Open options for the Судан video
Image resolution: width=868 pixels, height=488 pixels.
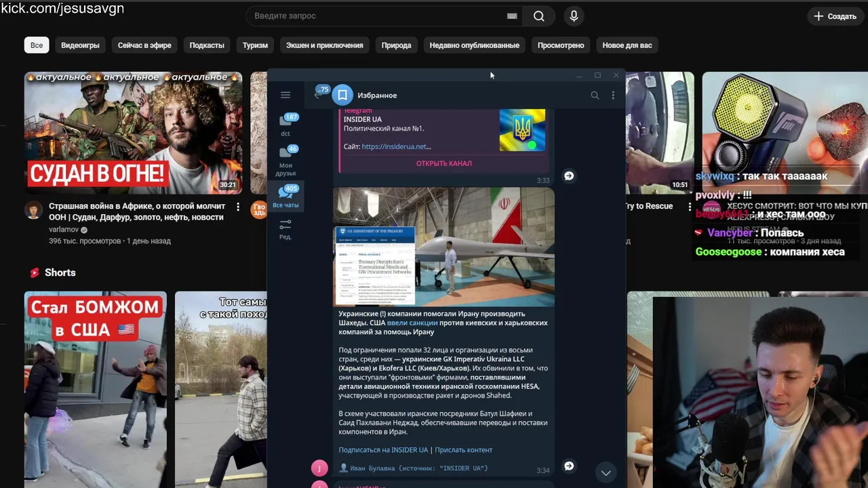pyautogui.click(x=237, y=206)
